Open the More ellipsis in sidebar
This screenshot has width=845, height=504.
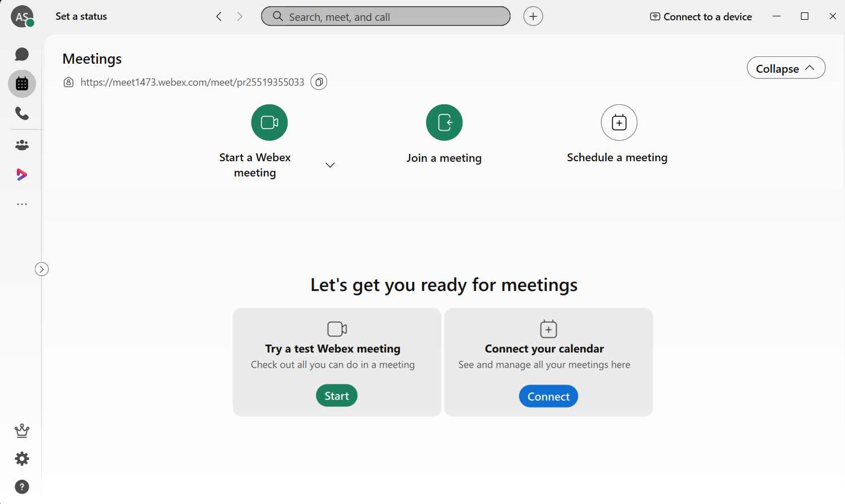22,204
